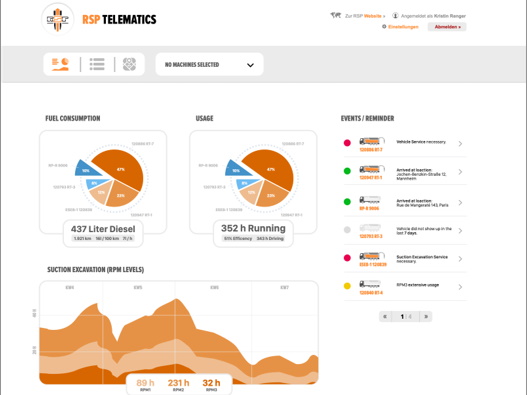Follow the Zur RSP Website link

[365, 16]
